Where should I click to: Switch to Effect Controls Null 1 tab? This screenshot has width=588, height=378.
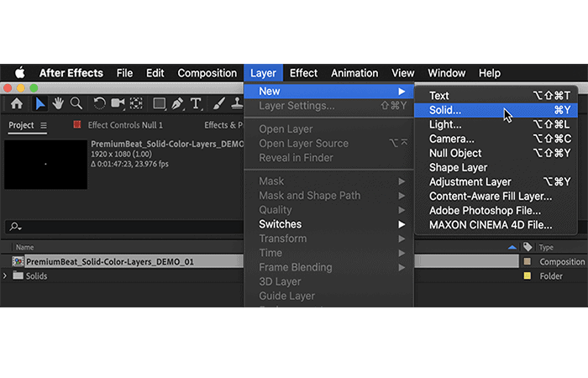(x=125, y=125)
